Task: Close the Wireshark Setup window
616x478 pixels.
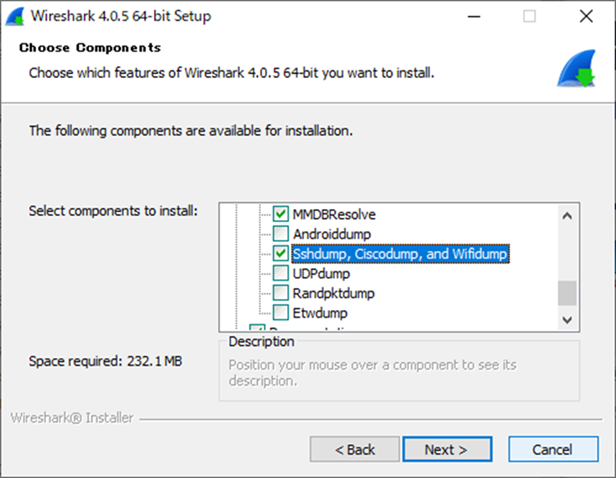Action: point(585,16)
